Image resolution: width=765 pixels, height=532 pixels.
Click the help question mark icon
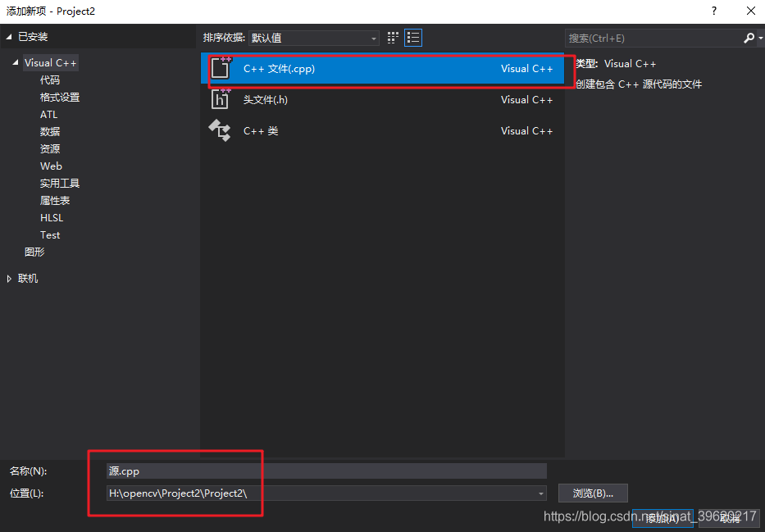(713, 11)
